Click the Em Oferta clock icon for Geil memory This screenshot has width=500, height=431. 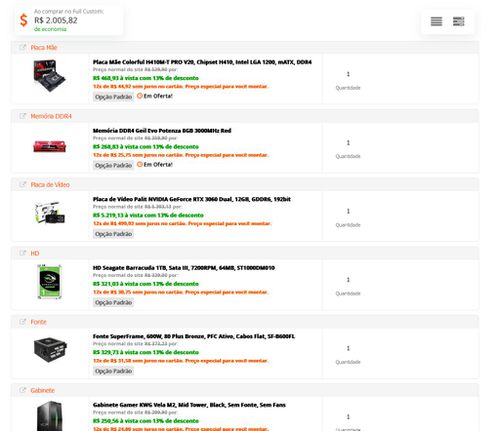click(x=140, y=164)
